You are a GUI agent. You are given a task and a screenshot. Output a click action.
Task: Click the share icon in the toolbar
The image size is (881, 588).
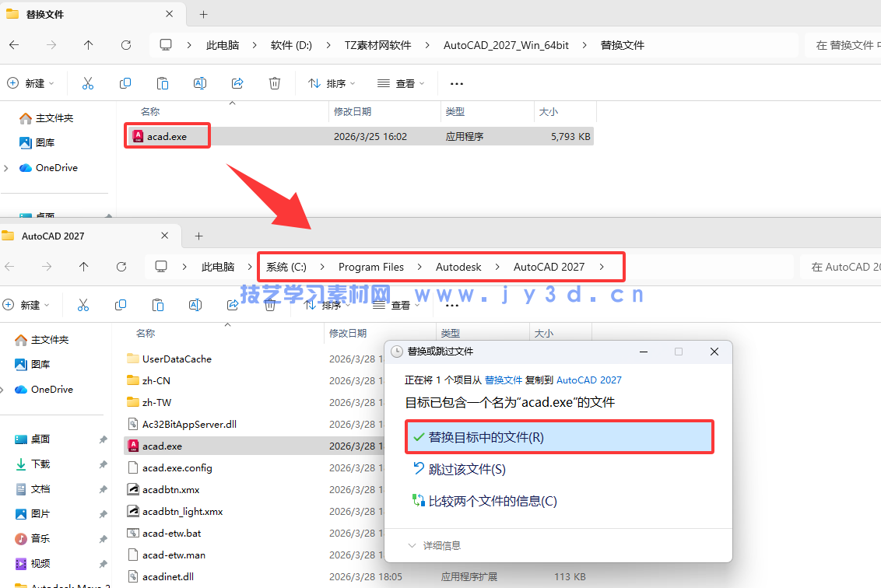(237, 83)
